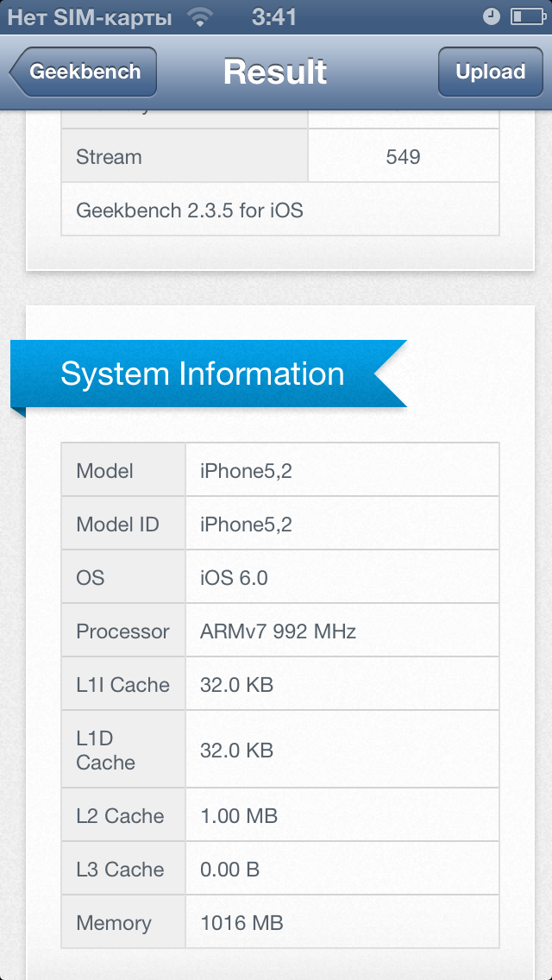
Task: Select the Model label cell
Action: [124, 470]
